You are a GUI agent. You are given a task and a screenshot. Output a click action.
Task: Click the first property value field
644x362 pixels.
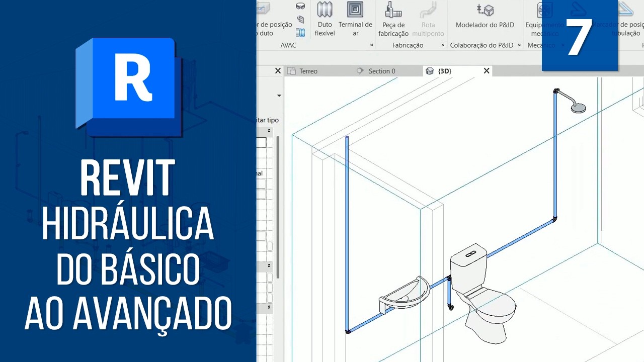[261, 143]
